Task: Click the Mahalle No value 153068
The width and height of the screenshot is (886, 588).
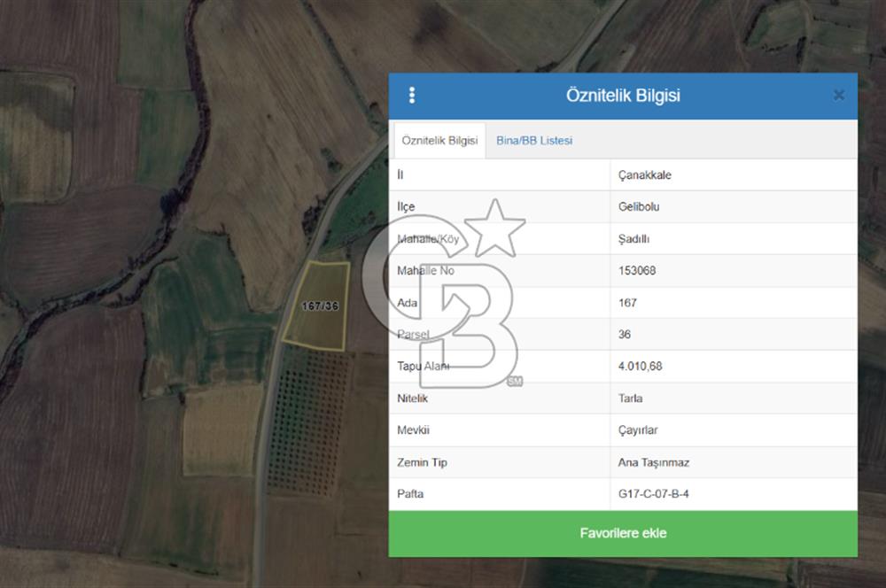Action: click(637, 271)
